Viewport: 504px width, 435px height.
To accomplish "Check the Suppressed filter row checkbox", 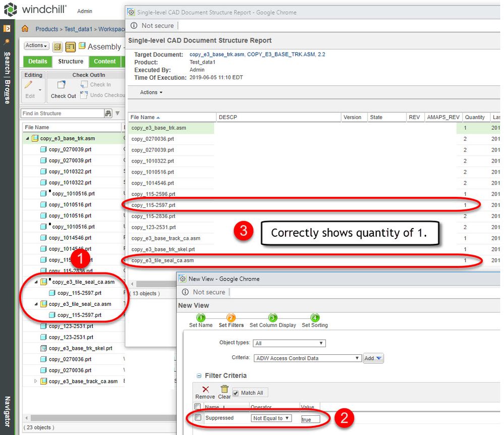I will (198, 418).
